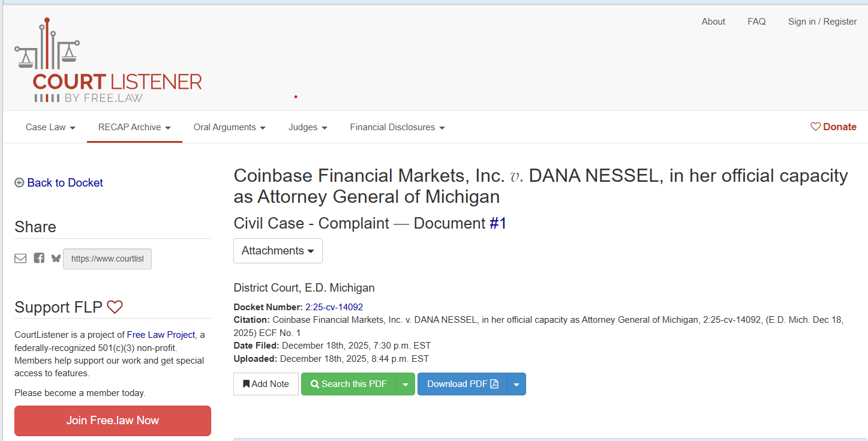Screen dimensions: 868x441
Task: Click the share URL text field
Action: 107,259
